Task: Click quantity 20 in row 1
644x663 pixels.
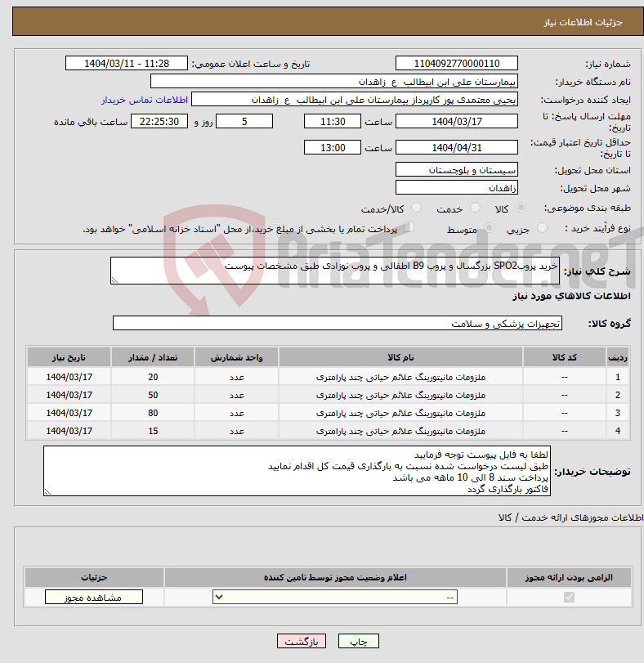Action: 153,377
